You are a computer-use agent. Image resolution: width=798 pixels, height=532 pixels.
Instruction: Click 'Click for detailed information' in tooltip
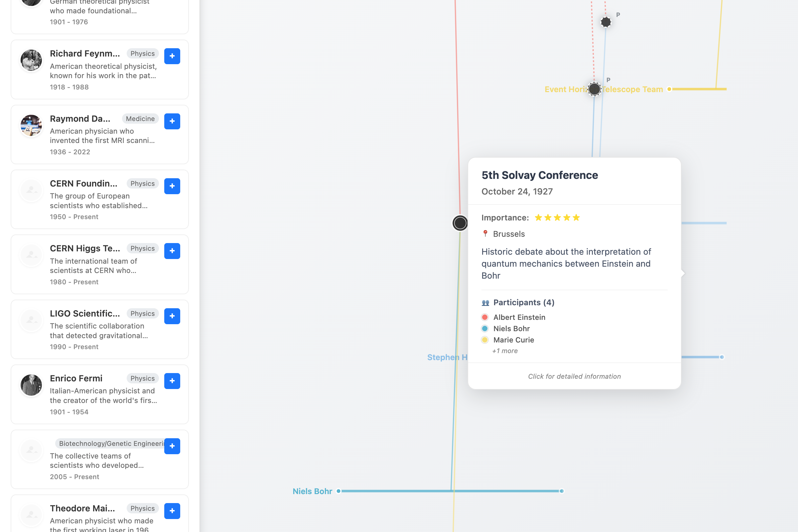tap(574, 376)
